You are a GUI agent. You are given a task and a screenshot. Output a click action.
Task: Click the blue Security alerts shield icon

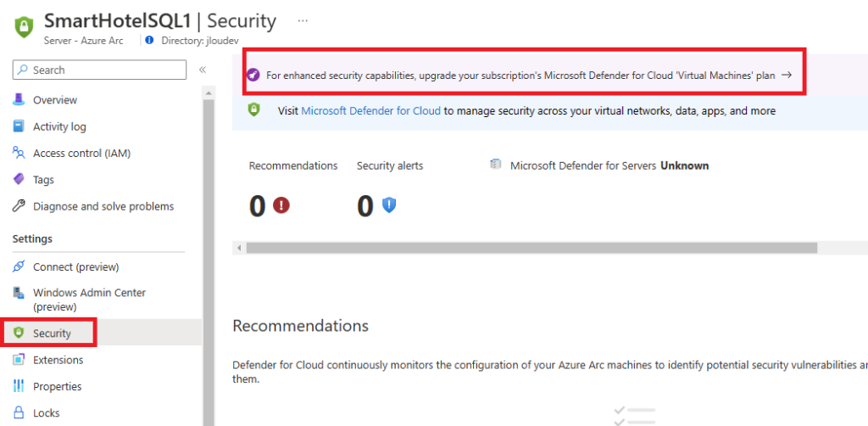click(389, 205)
